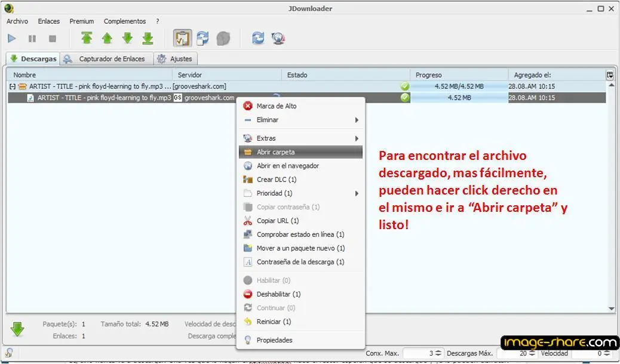Click the Conx. Max. stepper arrows
The image size is (620, 364).
click(x=438, y=353)
